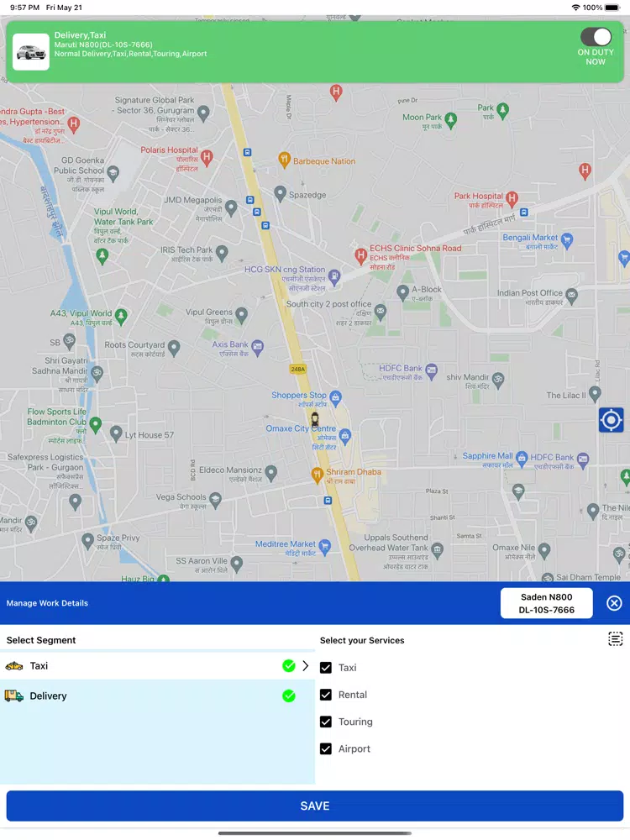Tap the IRIS Tech Park pin
Screen dimensions: 630x840
click(x=222, y=252)
